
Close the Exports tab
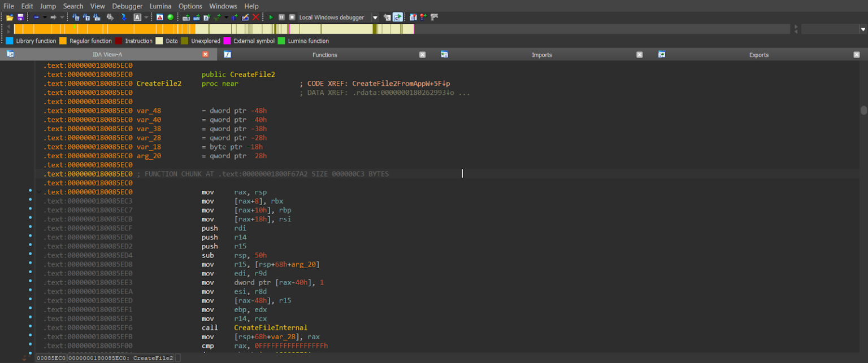(x=857, y=55)
